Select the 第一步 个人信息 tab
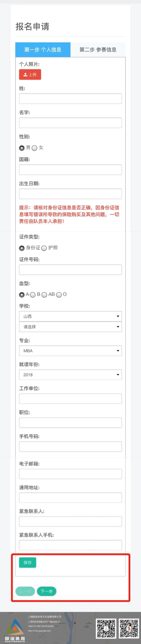Viewport: 141px width, 644px height. (x=43, y=50)
